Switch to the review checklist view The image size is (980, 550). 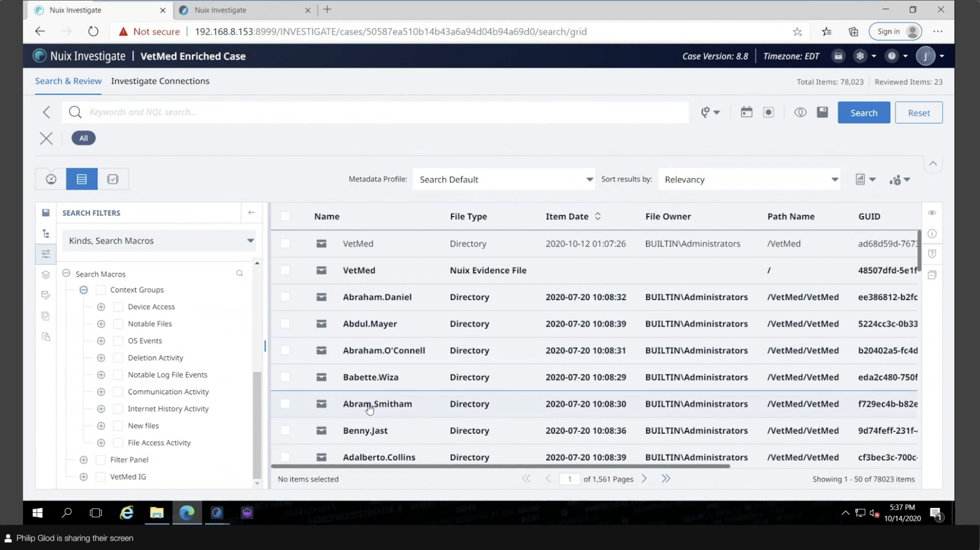(113, 179)
